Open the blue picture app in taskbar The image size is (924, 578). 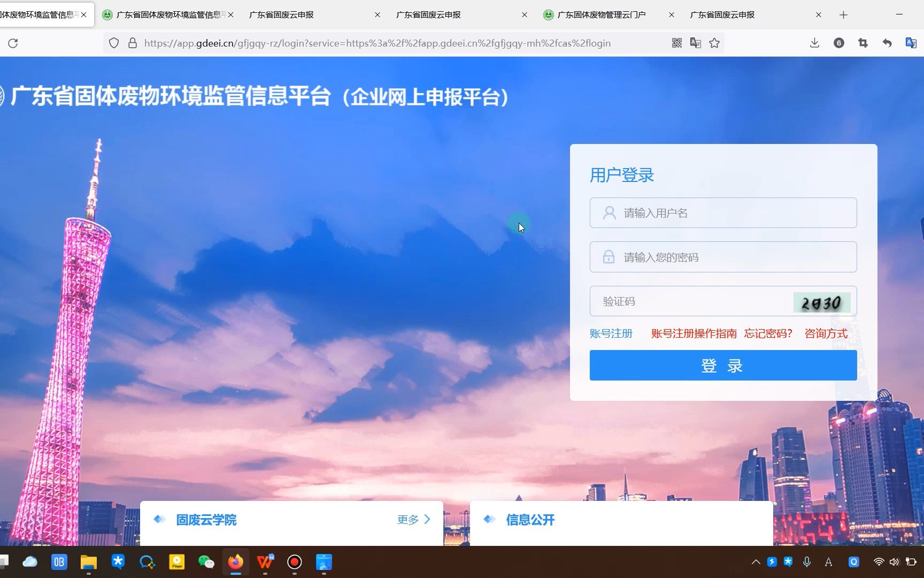324,562
